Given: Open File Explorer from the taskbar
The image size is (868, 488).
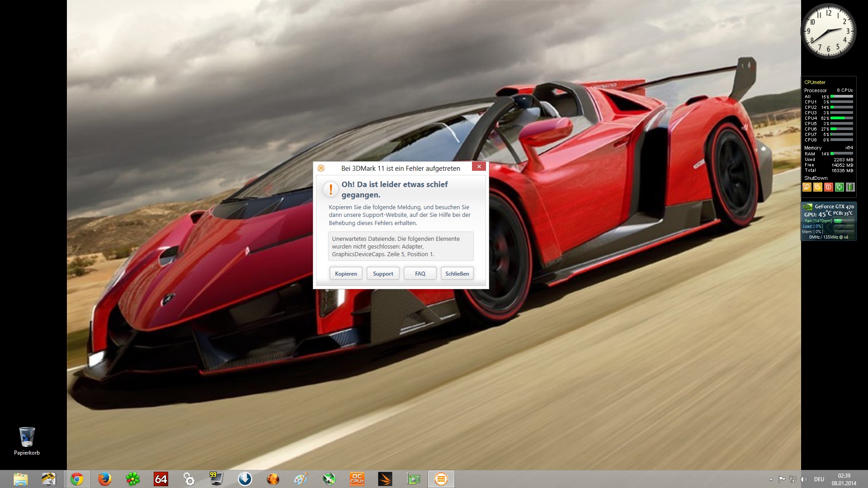Looking at the screenshot, I should coord(20,479).
